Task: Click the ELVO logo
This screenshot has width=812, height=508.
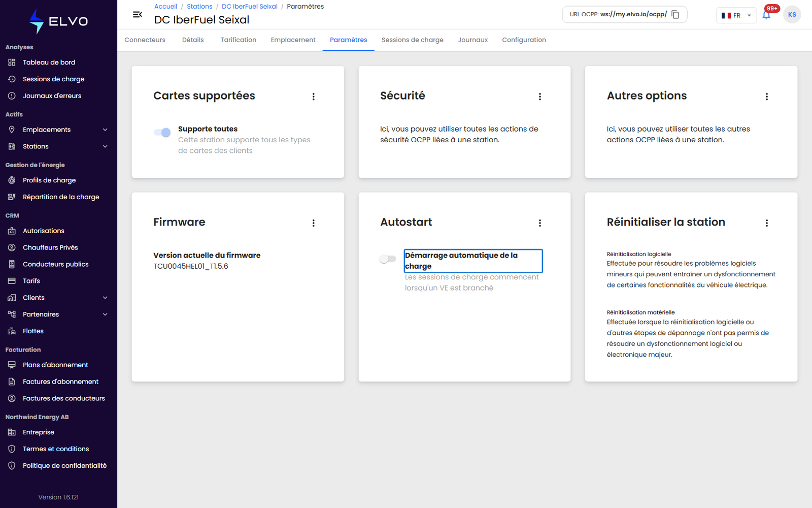Action: (58, 21)
